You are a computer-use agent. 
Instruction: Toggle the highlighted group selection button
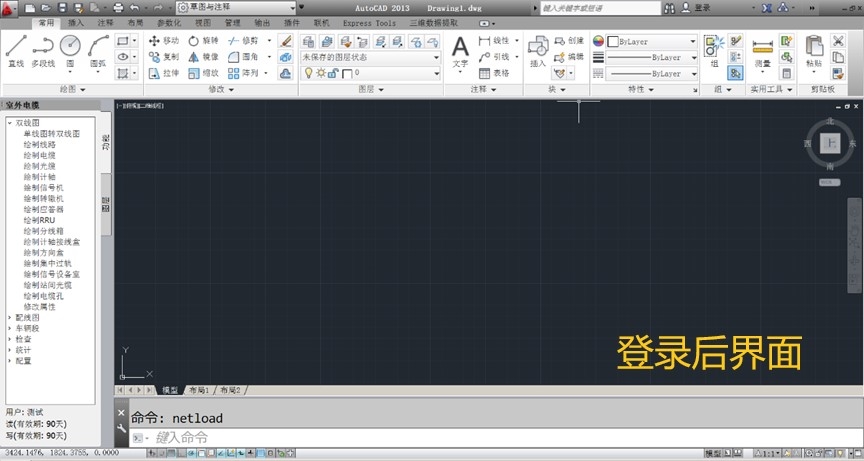[x=735, y=73]
